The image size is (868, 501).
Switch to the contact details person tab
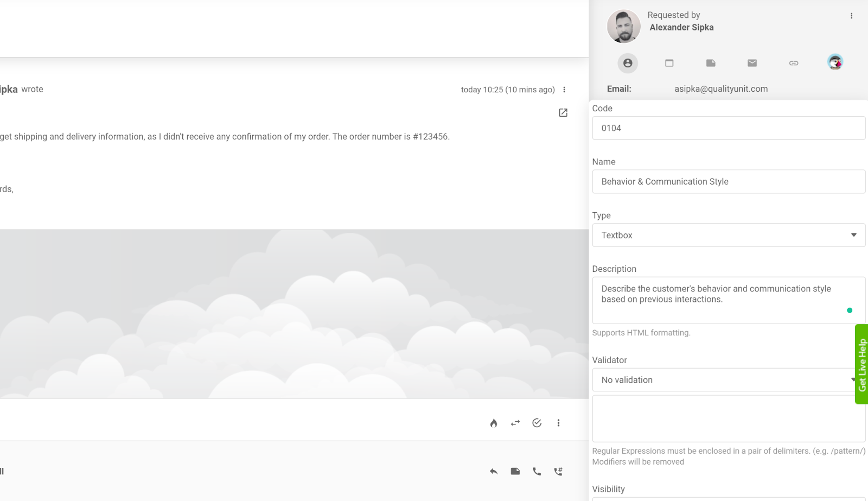(x=628, y=63)
